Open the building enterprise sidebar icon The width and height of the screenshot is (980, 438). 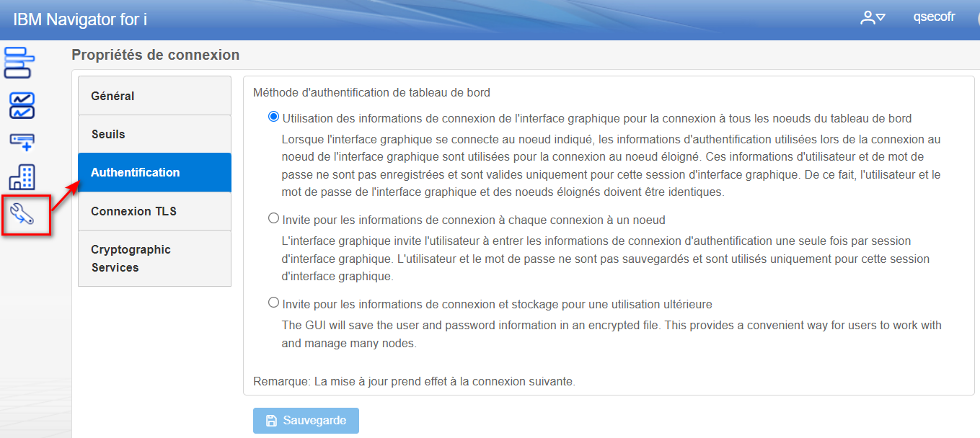tap(21, 176)
